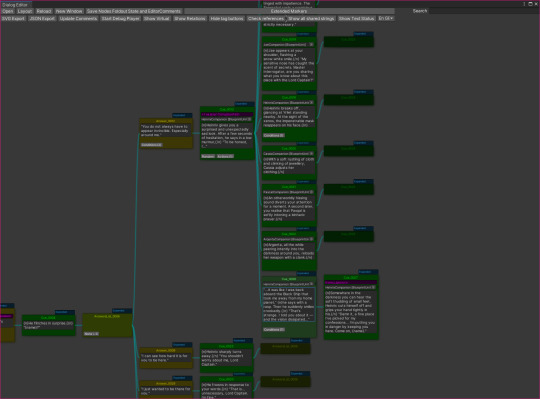The height and width of the screenshot is (399, 540).
Task: Toggle the Hide tag buttons option
Action: point(227,19)
